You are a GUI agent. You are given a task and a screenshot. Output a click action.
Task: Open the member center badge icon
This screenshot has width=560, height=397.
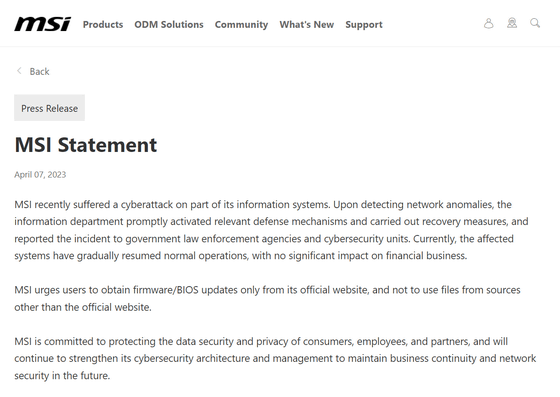(512, 23)
